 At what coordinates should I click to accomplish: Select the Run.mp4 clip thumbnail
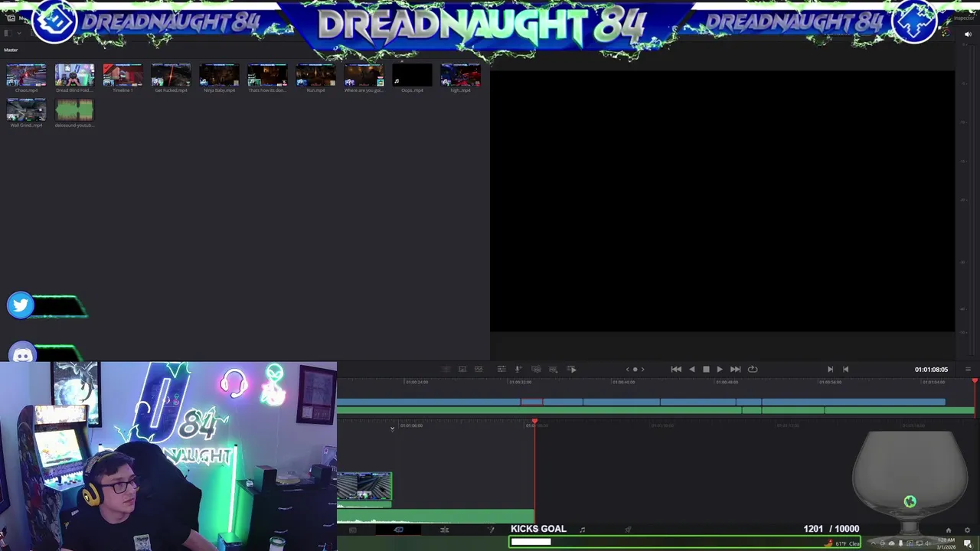coord(315,75)
